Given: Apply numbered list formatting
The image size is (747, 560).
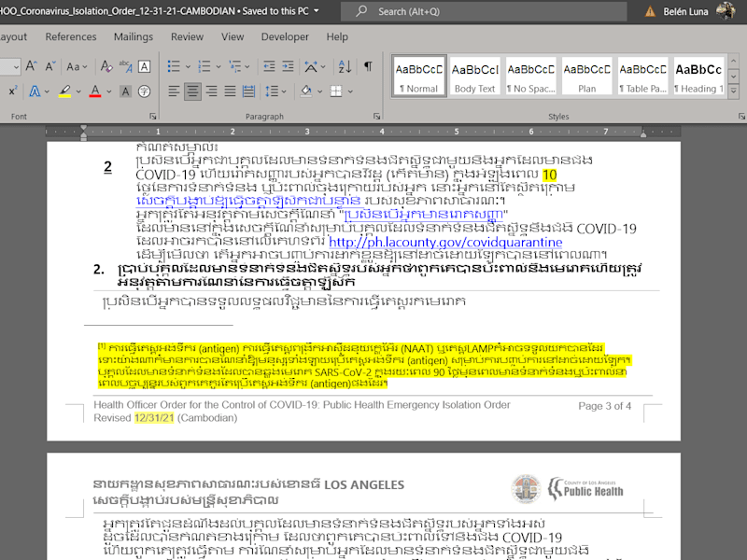Looking at the screenshot, I should (204, 66).
